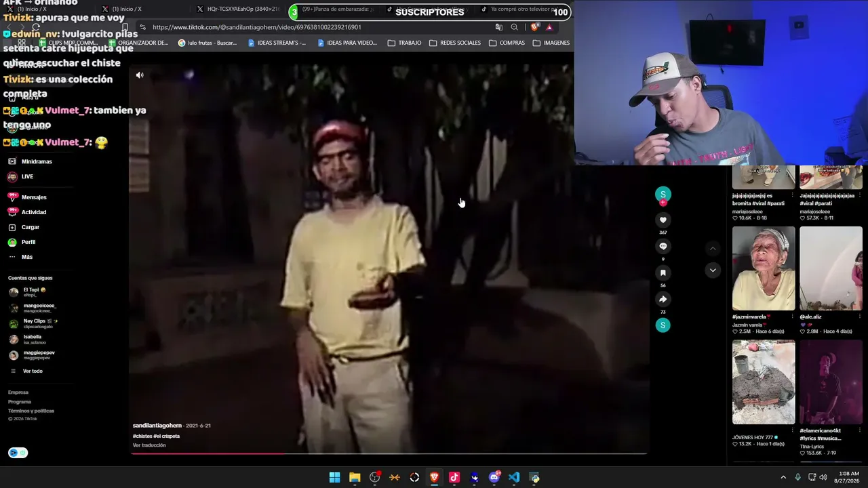Open Visual Studio Code from the taskbar
The image size is (868, 488).
(514, 477)
